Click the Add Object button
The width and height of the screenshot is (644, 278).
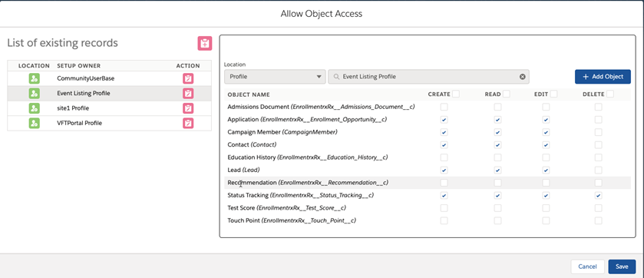pos(603,77)
